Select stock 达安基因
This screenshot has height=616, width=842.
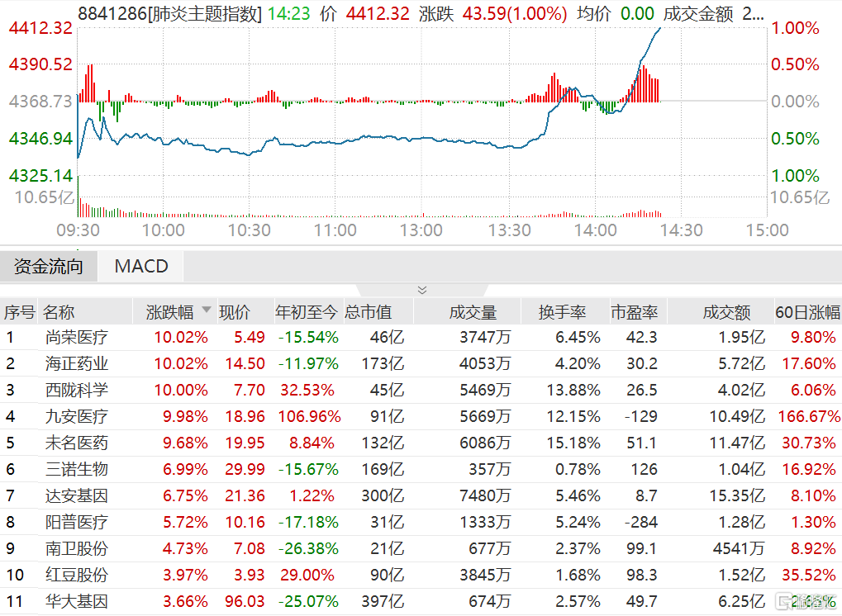tap(77, 495)
